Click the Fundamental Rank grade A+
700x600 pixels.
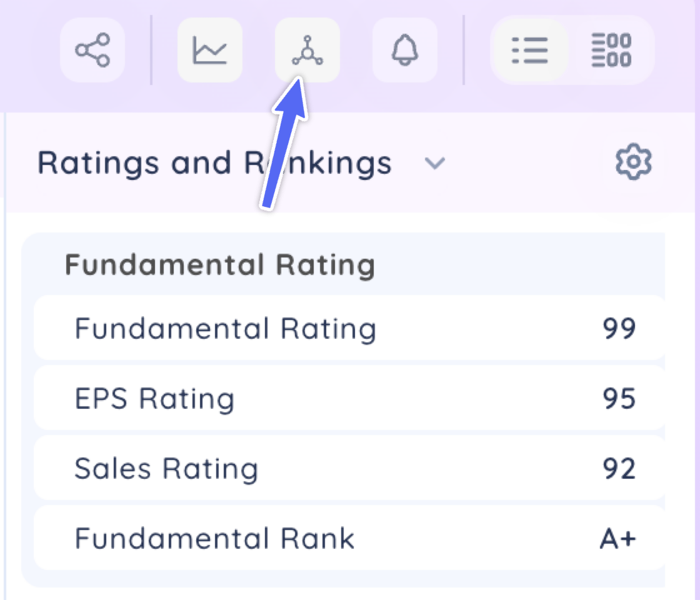click(618, 538)
